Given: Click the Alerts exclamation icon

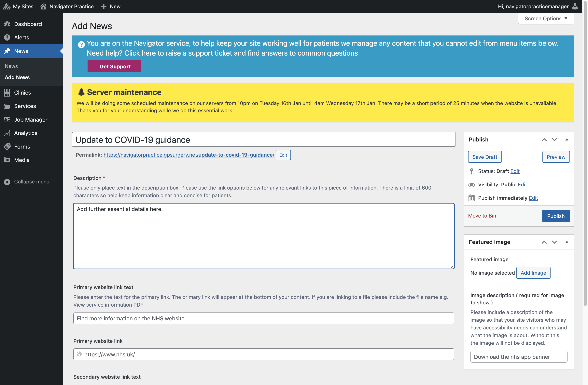Looking at the screenshot, I should tap(7, 37).
